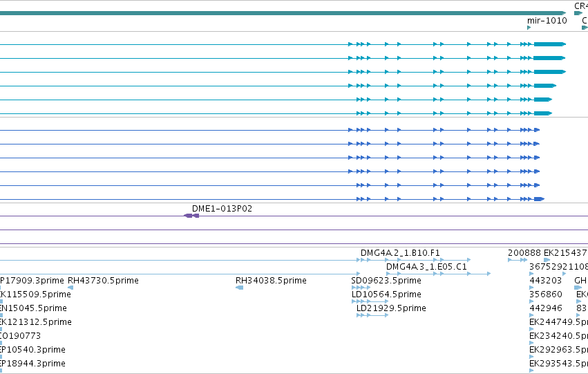
Task: Select the EK215437 arrow glyph
Action: pos(547,260)
